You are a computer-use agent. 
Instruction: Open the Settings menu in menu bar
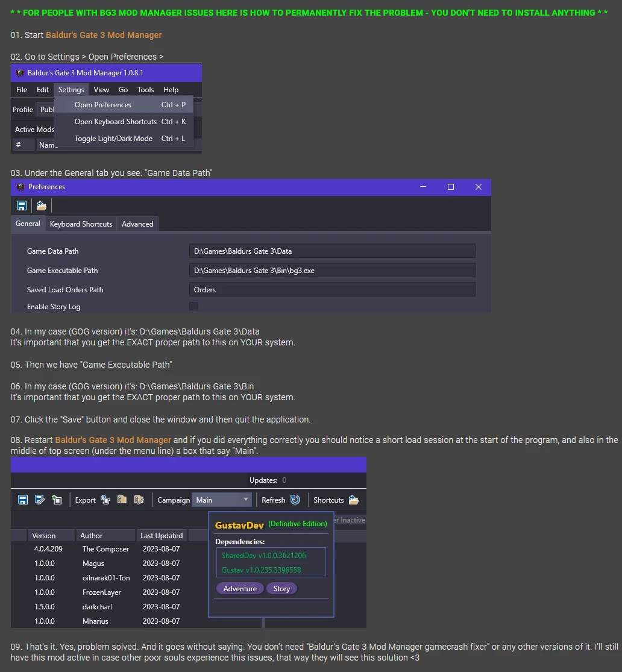tap(71, 90)
